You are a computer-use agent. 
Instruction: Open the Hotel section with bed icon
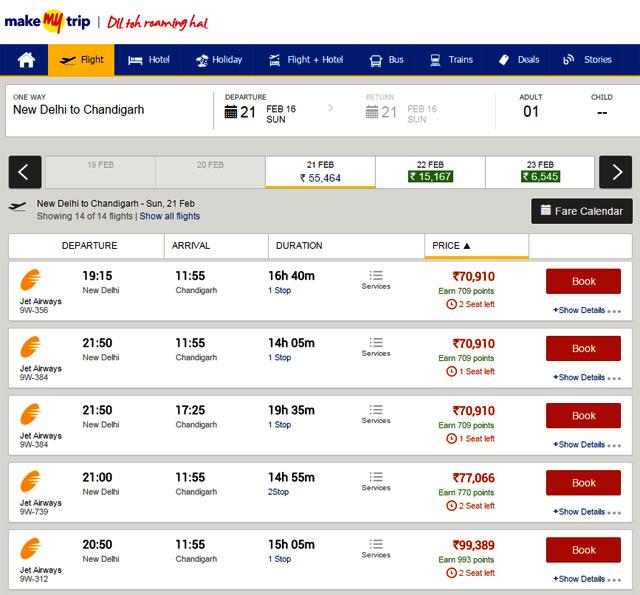point(148,60)
